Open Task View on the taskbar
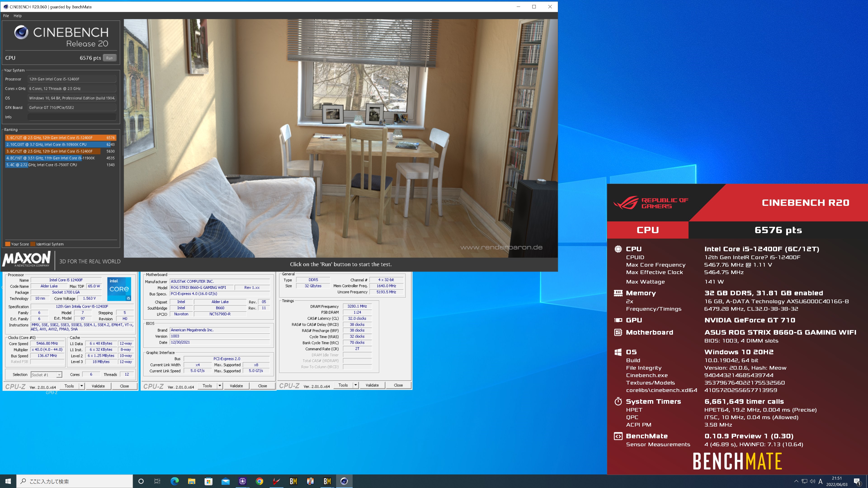The width and height of the screenshot is (868, 488). (157, 481)
